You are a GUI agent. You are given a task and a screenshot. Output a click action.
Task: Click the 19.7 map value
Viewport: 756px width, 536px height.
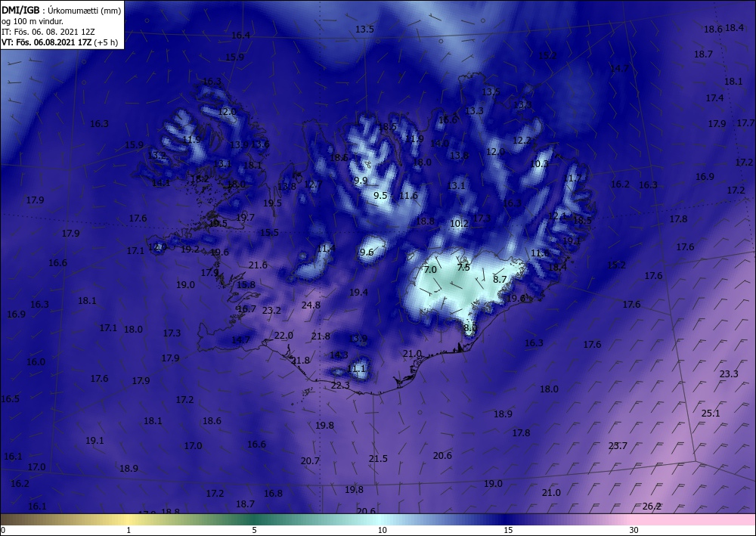tap(245, 218)
